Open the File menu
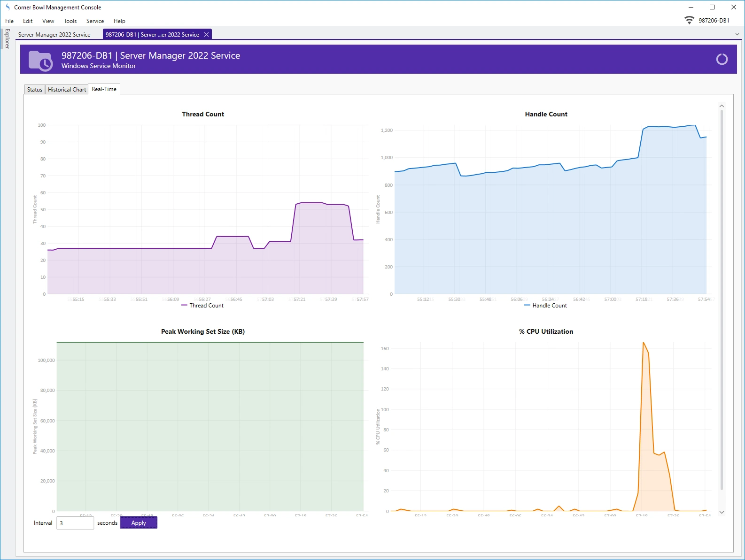 (9, 21)
